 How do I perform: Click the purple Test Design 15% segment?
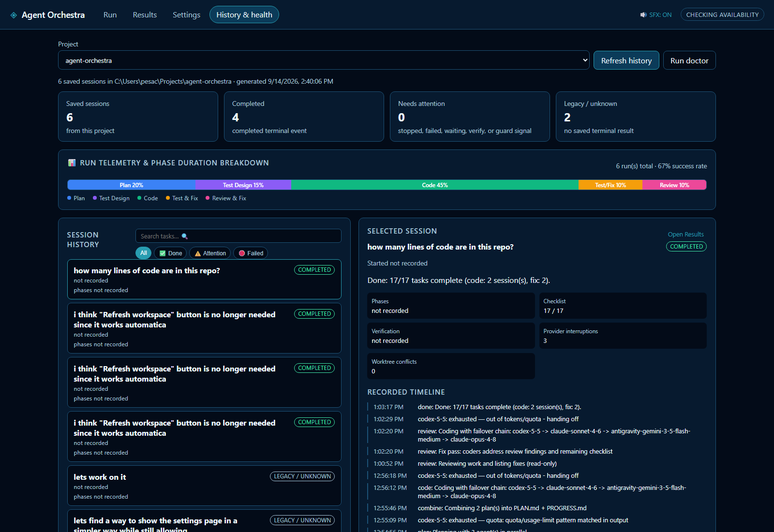tap(243, 185)
